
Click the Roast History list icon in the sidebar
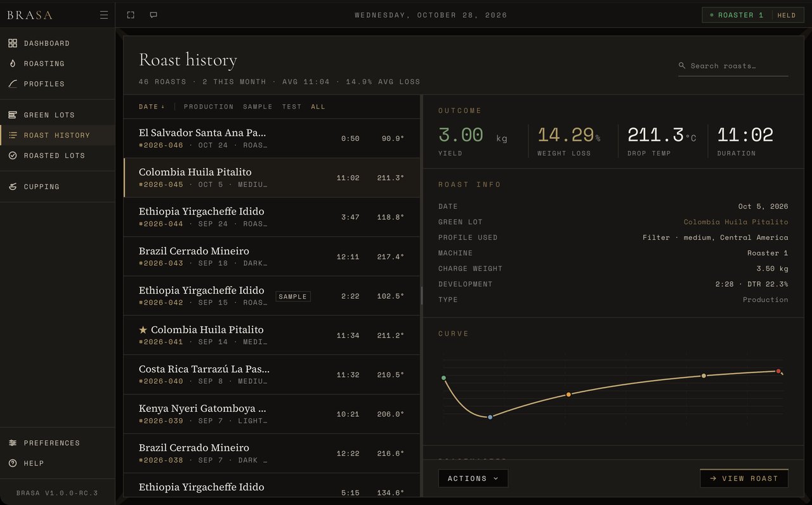pyautogui.click(x=13, y=135)
